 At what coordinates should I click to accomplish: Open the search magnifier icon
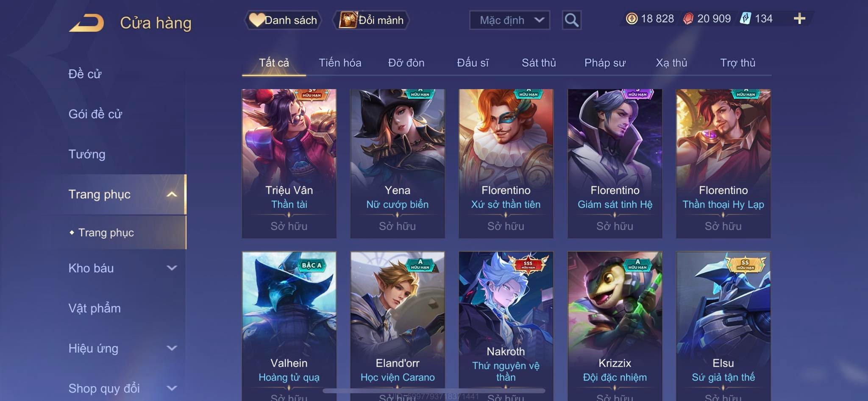571,20
